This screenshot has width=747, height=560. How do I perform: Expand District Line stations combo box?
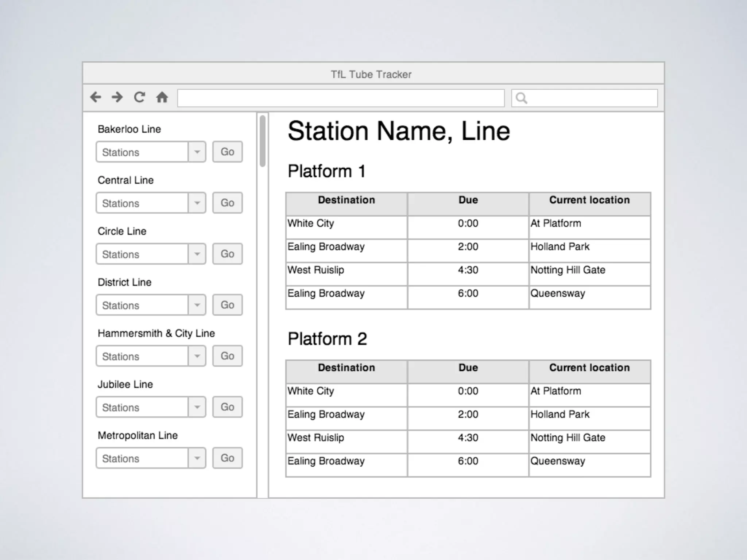tap(197, 305)
